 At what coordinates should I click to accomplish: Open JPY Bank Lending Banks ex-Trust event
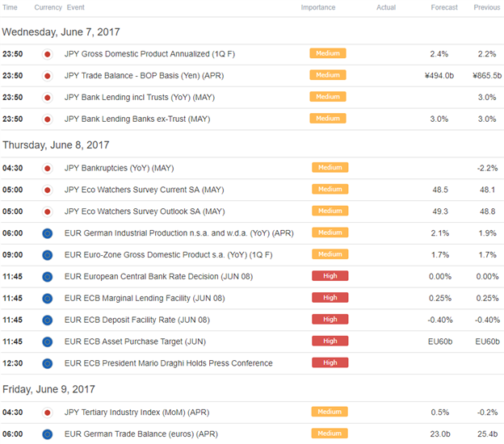[137, 119]
